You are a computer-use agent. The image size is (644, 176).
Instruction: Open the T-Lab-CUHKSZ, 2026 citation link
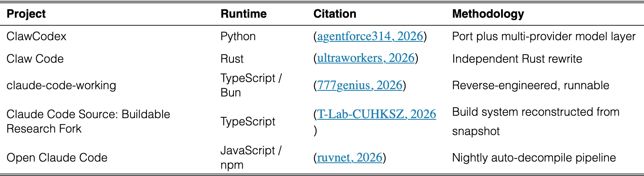click(376, 114)
